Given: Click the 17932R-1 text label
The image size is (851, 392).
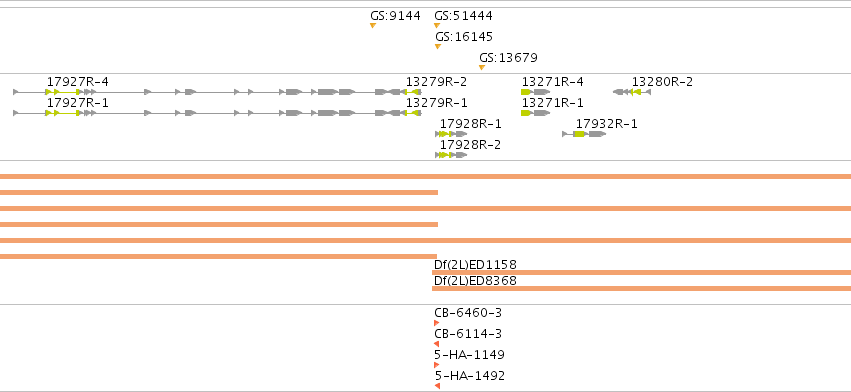Looking at the screenshot, I should click(x=607, y=124).
